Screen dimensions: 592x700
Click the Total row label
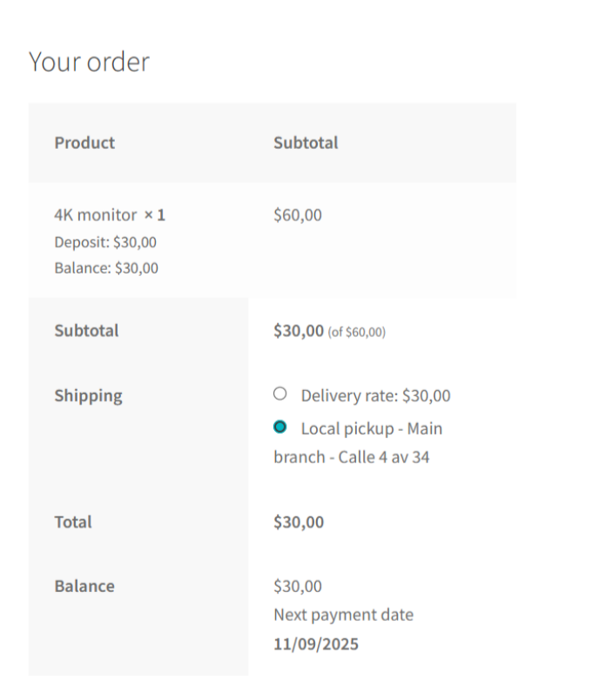coord(73,522)
